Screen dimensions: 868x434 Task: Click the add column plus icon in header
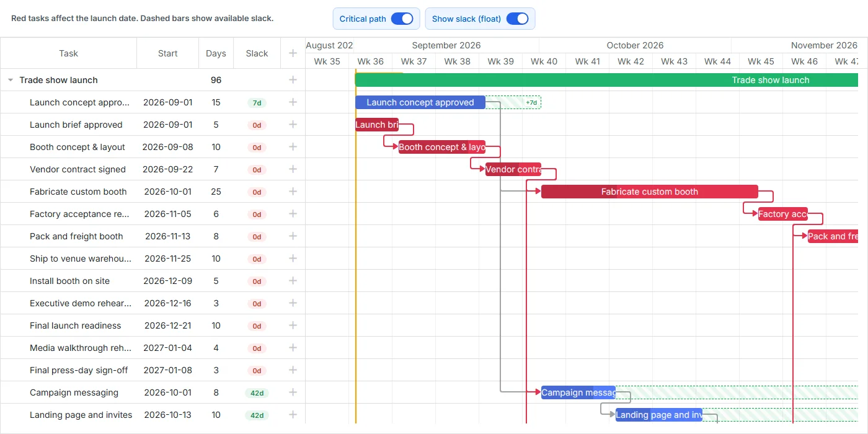(293, 53)
